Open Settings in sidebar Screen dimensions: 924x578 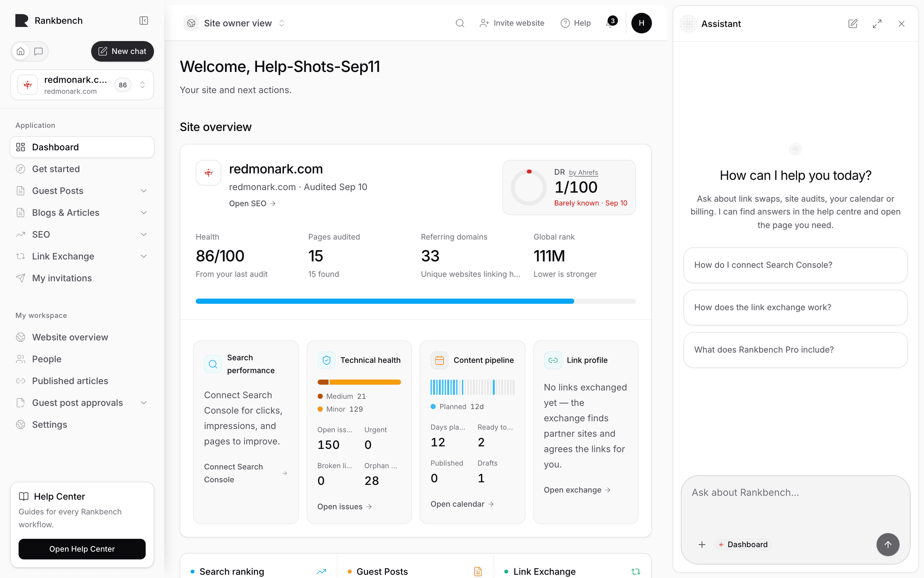pos(82,425)
